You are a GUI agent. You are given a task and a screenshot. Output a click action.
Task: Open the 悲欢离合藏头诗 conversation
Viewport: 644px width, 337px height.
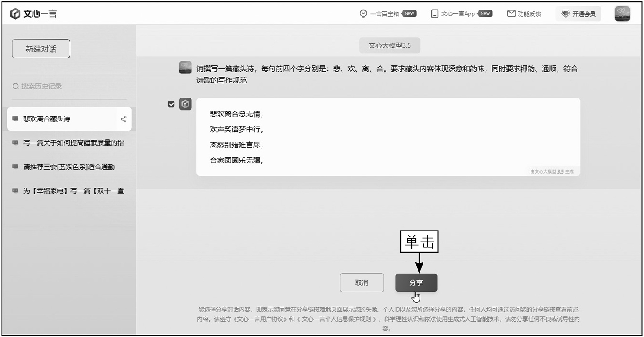[69, 119]
